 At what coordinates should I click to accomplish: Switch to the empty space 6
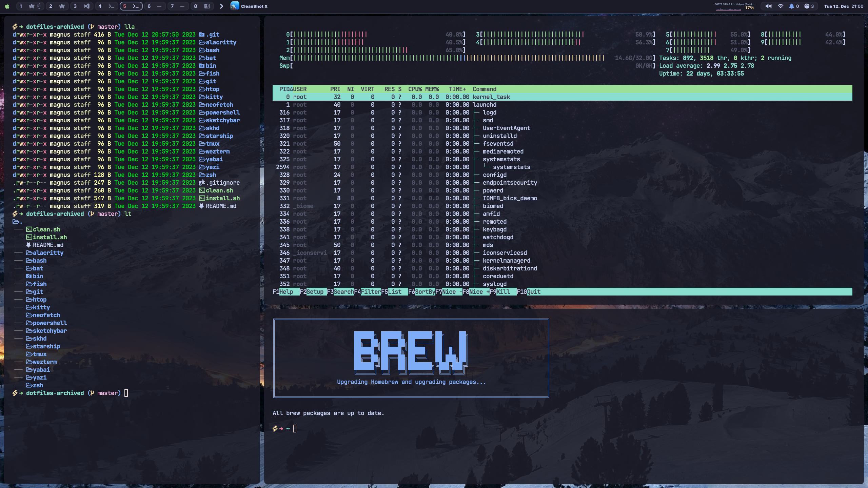click(155, 6)
